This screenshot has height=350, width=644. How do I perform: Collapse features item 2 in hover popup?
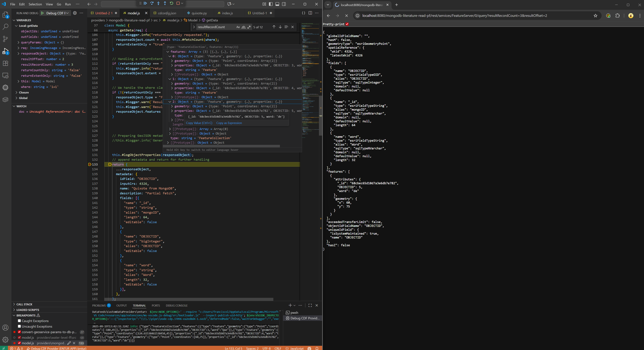click(170, 102)
